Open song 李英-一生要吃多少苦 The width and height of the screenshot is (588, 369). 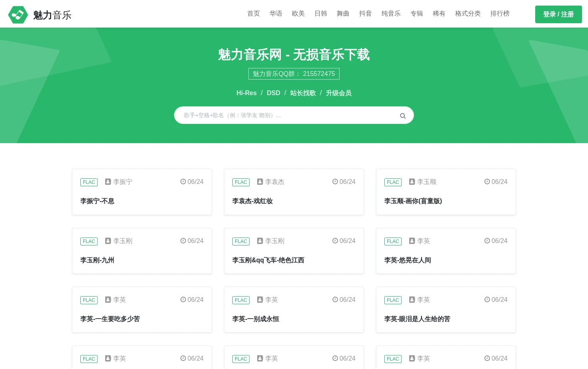(110, 319)
